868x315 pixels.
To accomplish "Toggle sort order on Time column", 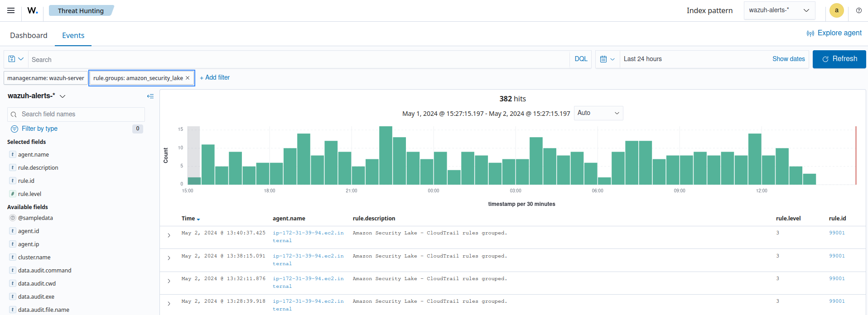I will pyautogui.click(x=198, y=219).
